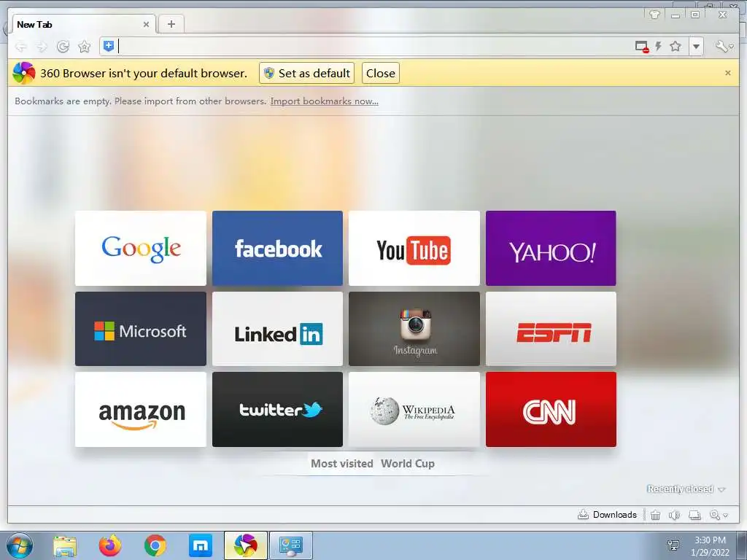Click Close button on default browser bar
Image resolution: width=747 pixels, height=560 pixels.
click(x=380, y=73)
